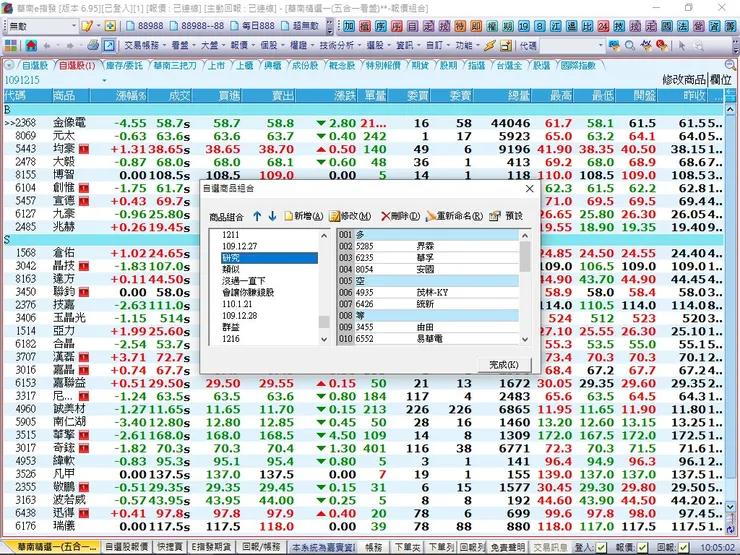Click the 修改(M) button in dialog

[350, 216]
